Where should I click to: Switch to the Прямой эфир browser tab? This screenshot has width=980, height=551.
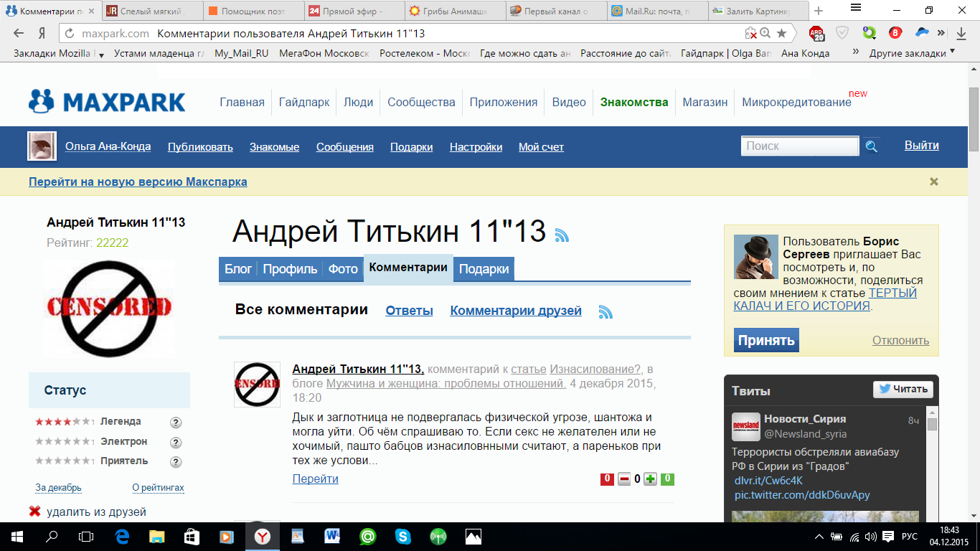coord(354,11)
